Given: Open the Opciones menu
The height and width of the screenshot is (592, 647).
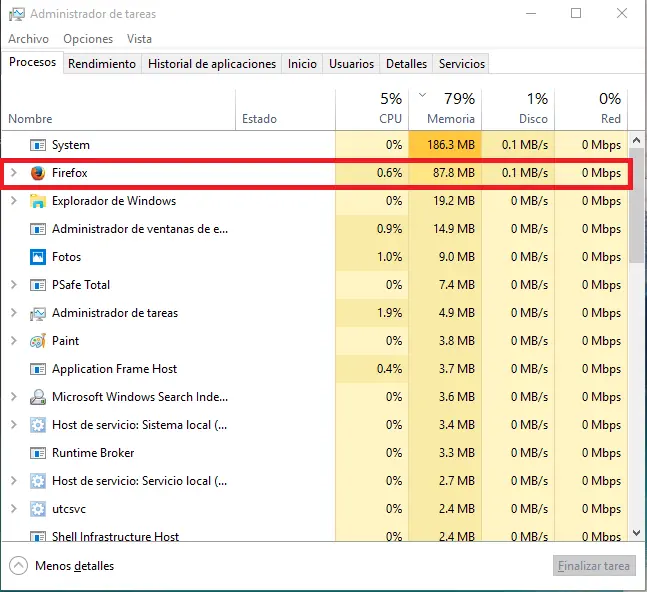Looking at the screenshot, I should [88, 39].
